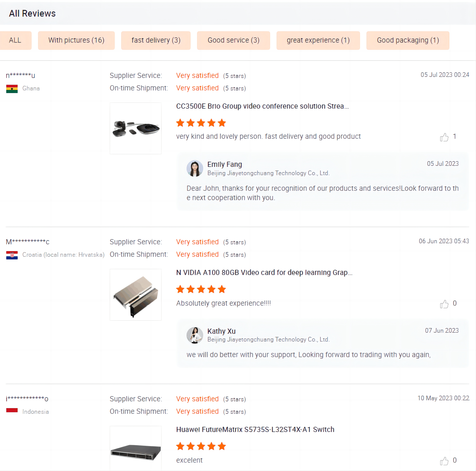Click the Indonesia flag icon

point(12,411)
